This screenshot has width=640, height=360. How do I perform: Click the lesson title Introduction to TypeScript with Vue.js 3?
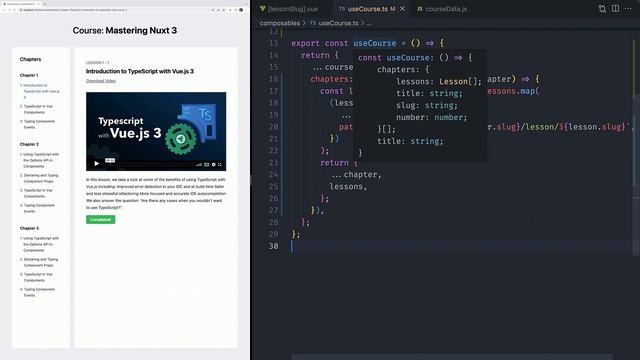tap(140, 71)
